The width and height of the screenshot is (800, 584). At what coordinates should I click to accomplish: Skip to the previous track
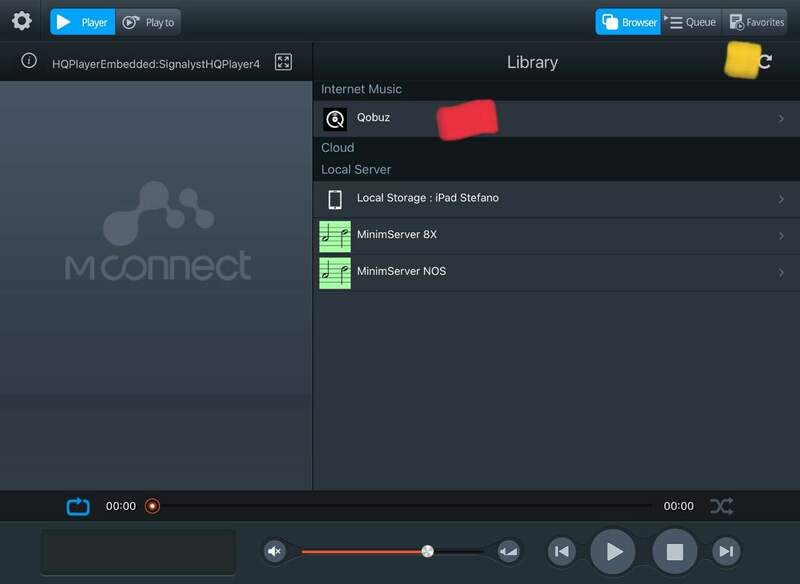(x=561, y=551)
